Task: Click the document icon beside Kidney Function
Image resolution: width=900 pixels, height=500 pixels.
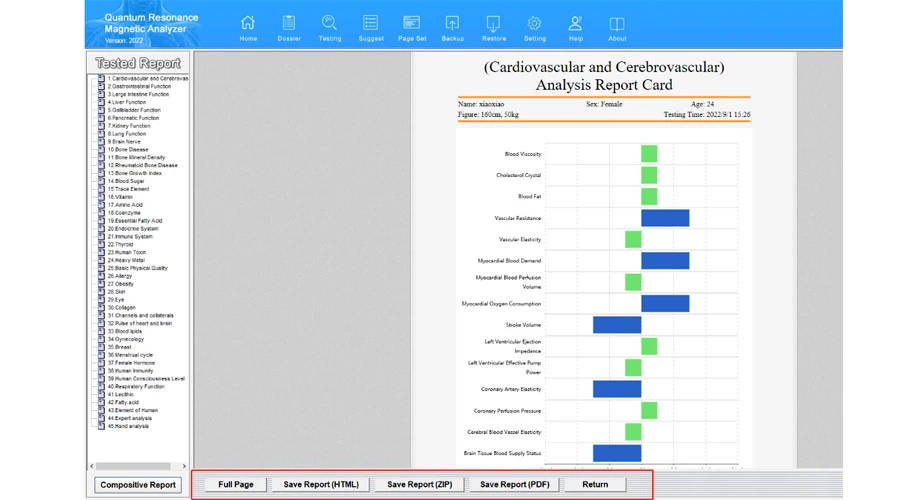Action: point(101,125)
